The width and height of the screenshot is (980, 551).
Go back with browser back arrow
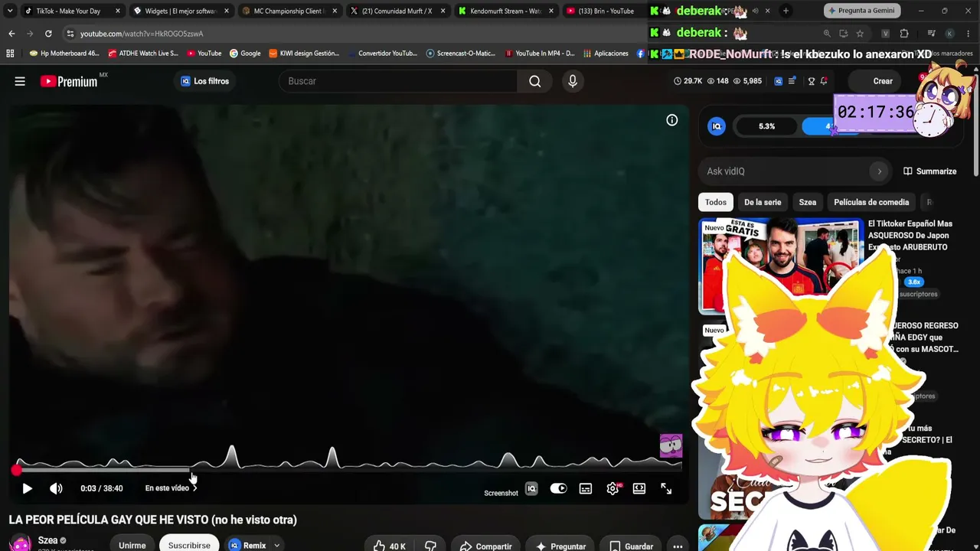pyautogui.click(x=11, y=34)
